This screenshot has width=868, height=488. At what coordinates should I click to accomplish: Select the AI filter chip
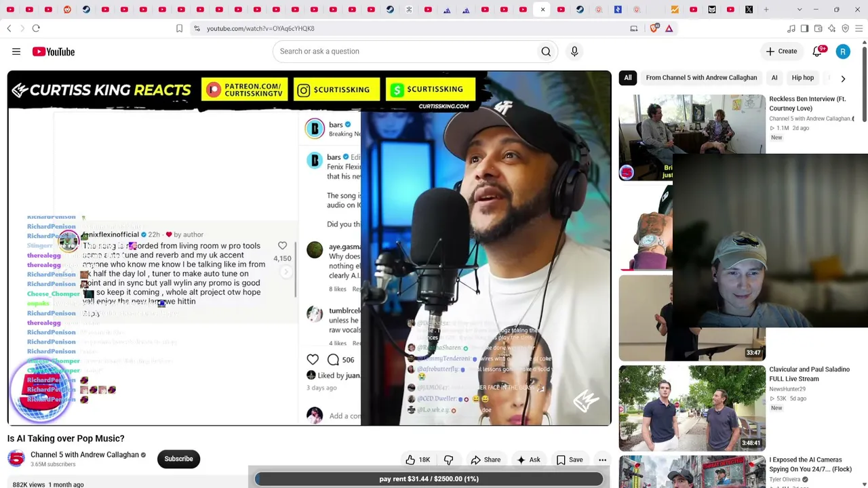coord(774,78)
